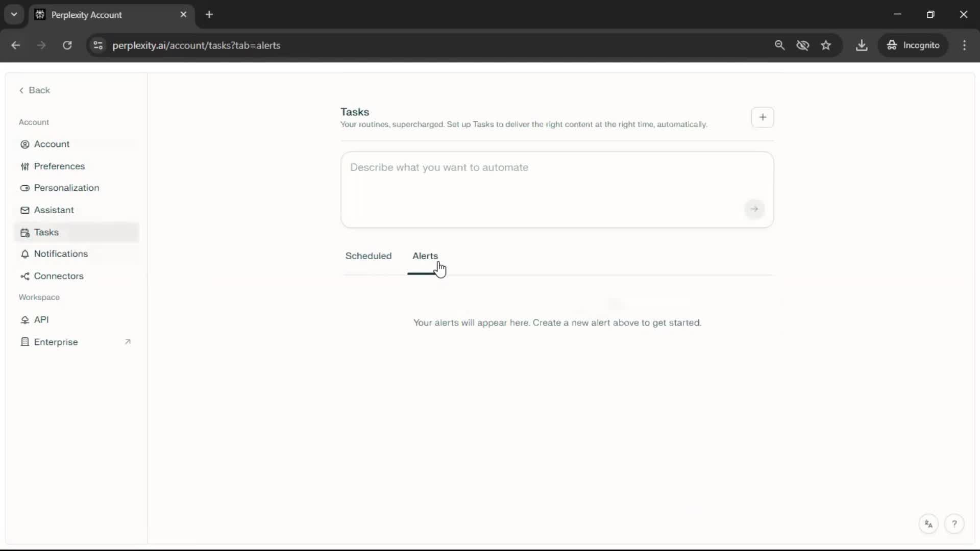Image resolution: width=980 pixels, height=551 pixels.
Task: Open the help question mark button
Action: tap(954, 524)
